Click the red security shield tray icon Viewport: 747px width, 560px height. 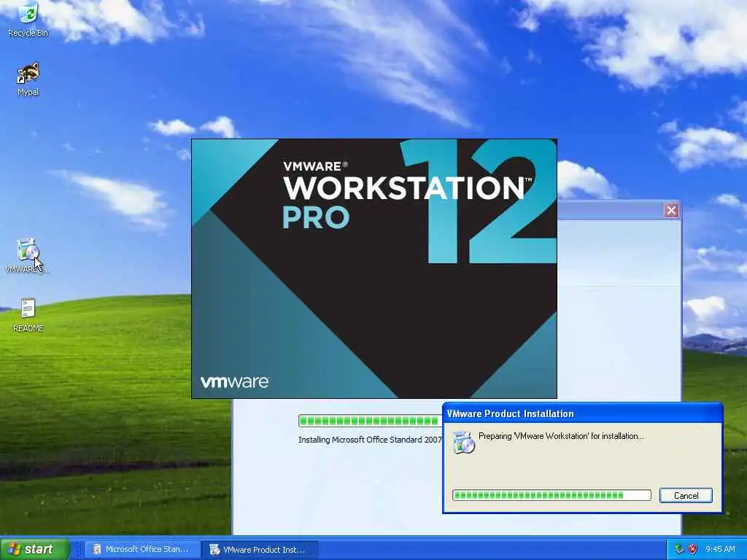[x=692, y=549]
